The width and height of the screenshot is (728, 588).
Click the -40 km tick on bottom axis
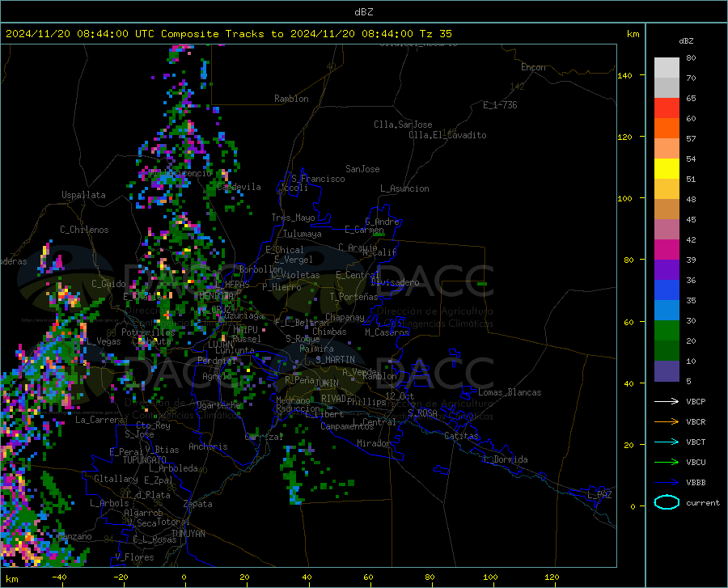[59, 577]
